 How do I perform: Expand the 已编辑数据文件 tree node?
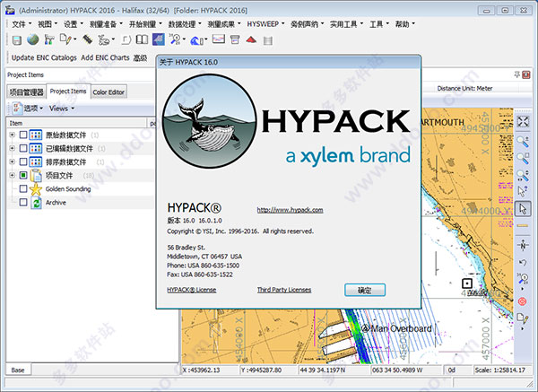pyautogui.click(x=12, y=148)
